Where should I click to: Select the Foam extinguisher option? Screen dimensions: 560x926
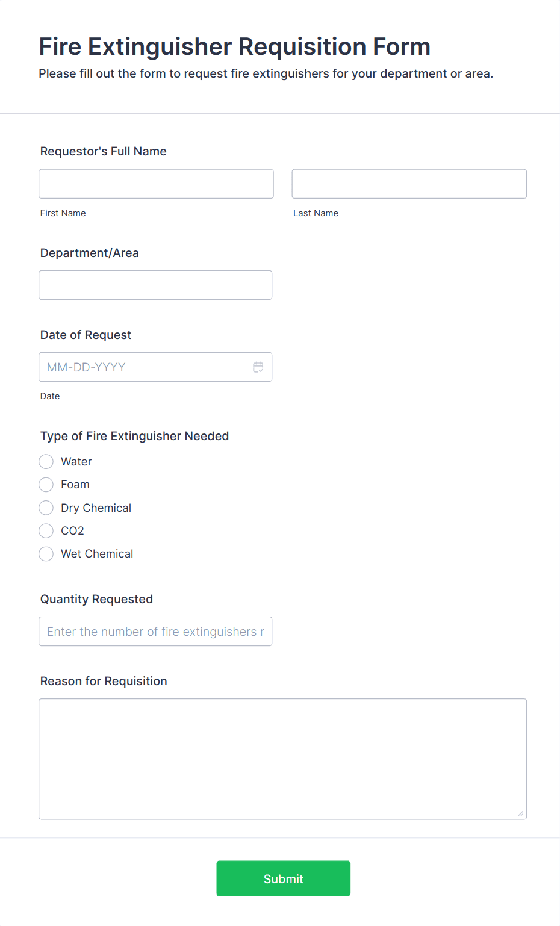[x=46, y=484]
